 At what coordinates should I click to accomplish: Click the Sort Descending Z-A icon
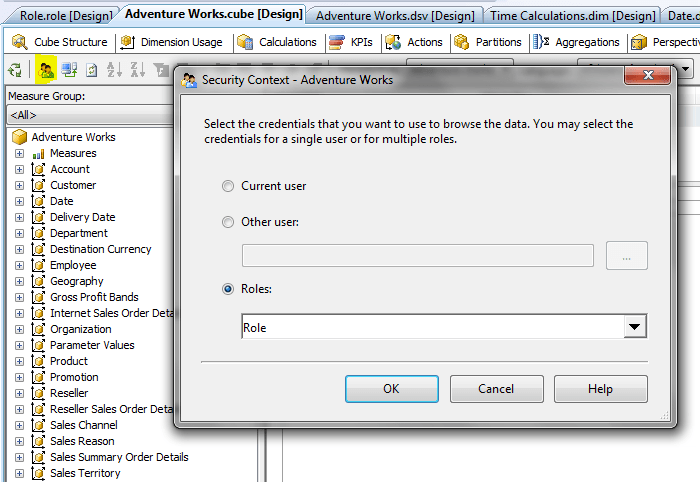pyautogui.click(x=138, y=70)
